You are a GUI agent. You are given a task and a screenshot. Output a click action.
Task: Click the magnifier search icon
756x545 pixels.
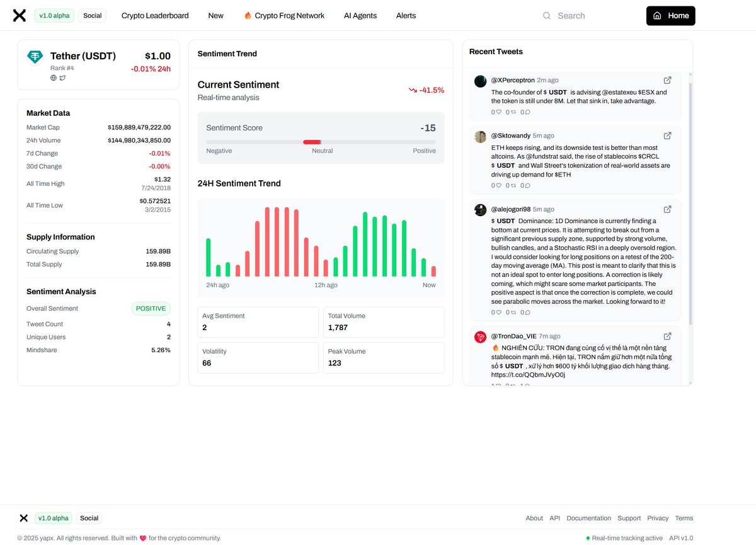547,16
